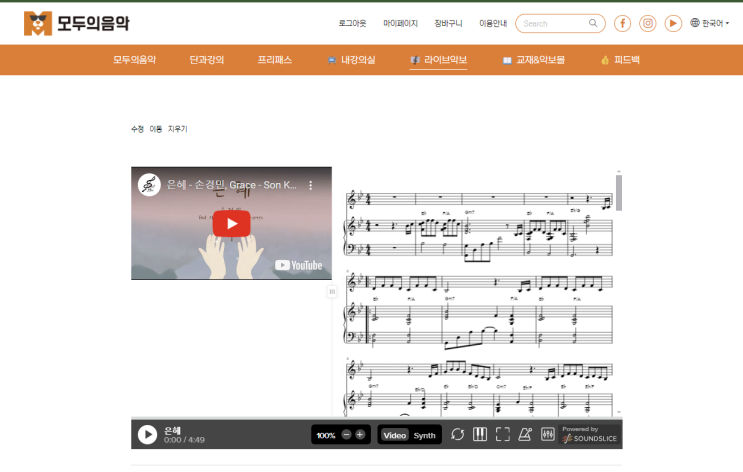Click the video title 은혜 - 손경민
The width and height of the screenshot is (743, 472).
[x=232, y=185]
